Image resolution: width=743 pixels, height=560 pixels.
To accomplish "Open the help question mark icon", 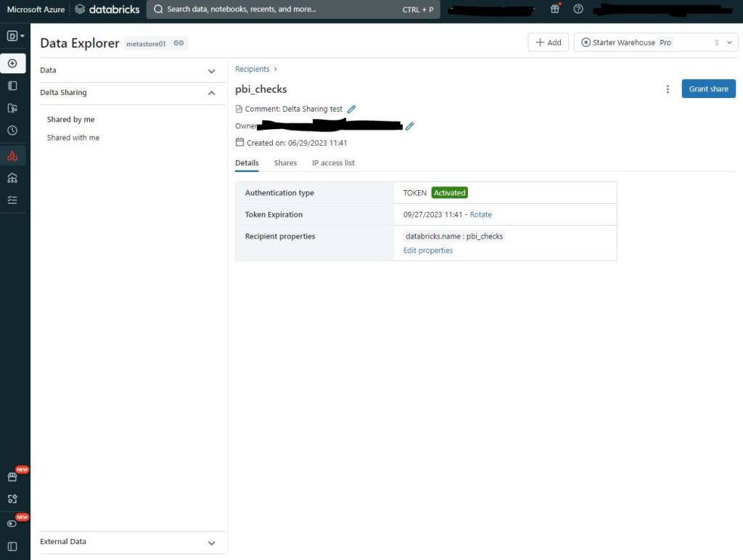I will pyautogui.click(x=578, y=9).
